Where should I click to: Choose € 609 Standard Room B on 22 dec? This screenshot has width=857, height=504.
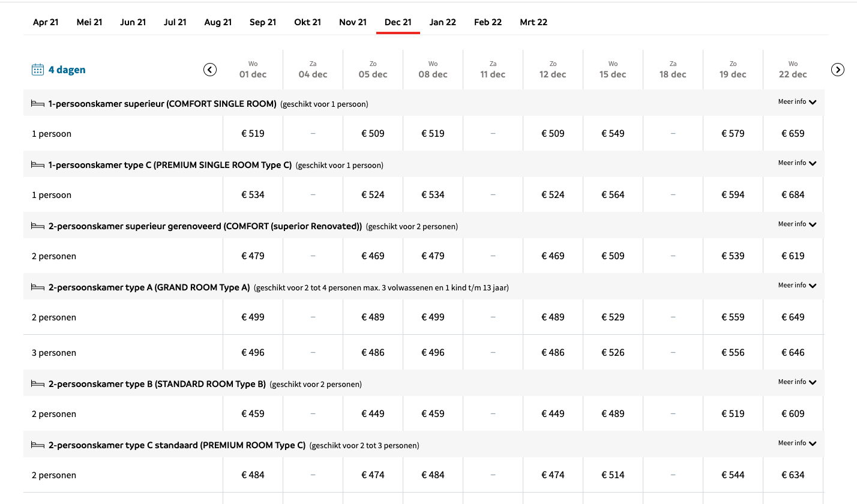(x=793, y=413)
